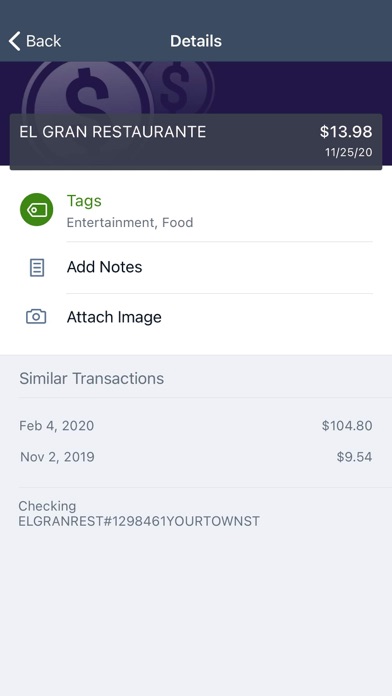Tap the Details title in header
The height and width of the screenshot is (696, 392).
196,41
